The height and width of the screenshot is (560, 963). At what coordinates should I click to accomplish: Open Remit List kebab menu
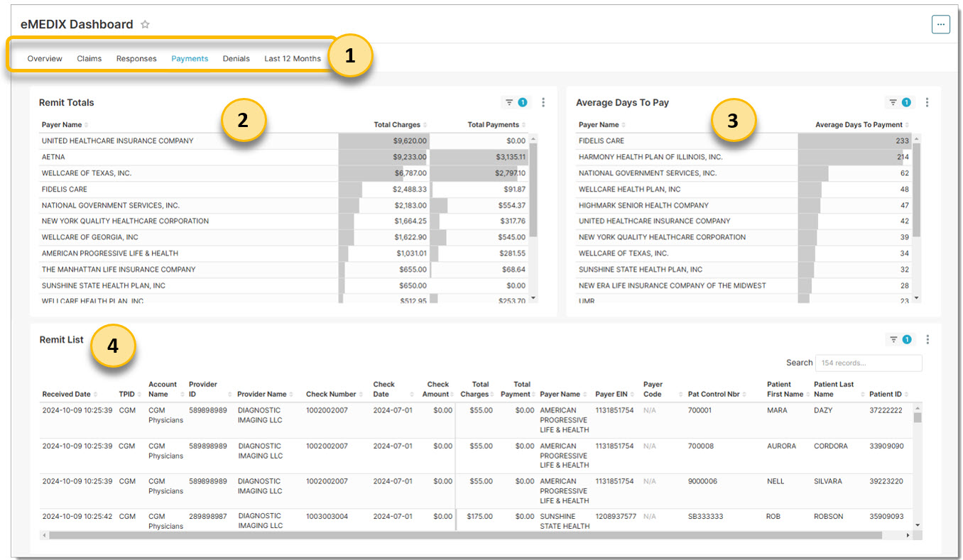pos(927,339)
